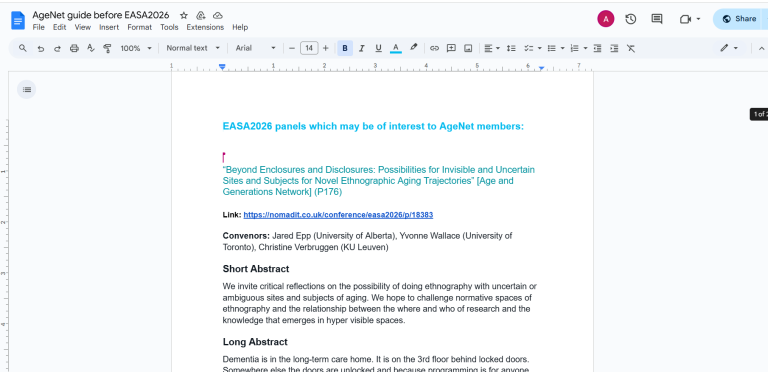Viewport: 768px width, 372px height.
Task: Click the insert link icon
Action: [434, 48]
